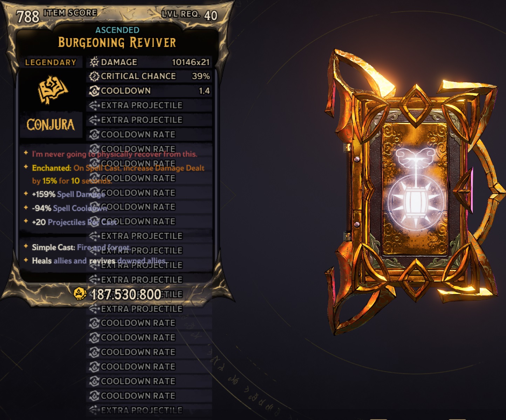506x420 pixels.
Task: Click the 788 item score number
Action: pyautogui.click(x=28, y=16)
